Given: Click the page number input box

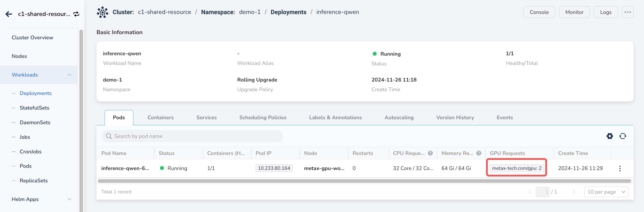Looking at the screenshot, I should (x=543, y=192).
